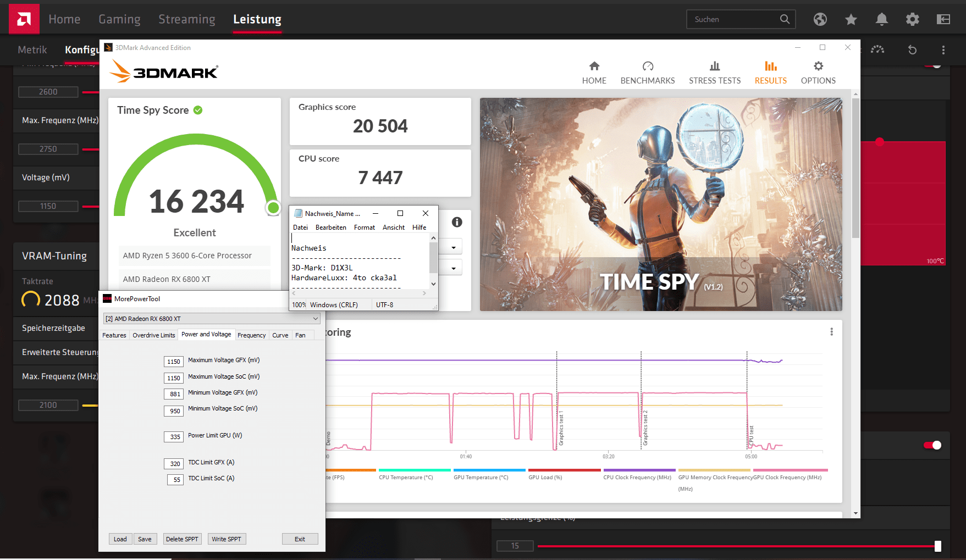966x560 pixels.
Task: Toggle the red switch in lower right panel
Action: pyautogui.click(x=932, y=445)
